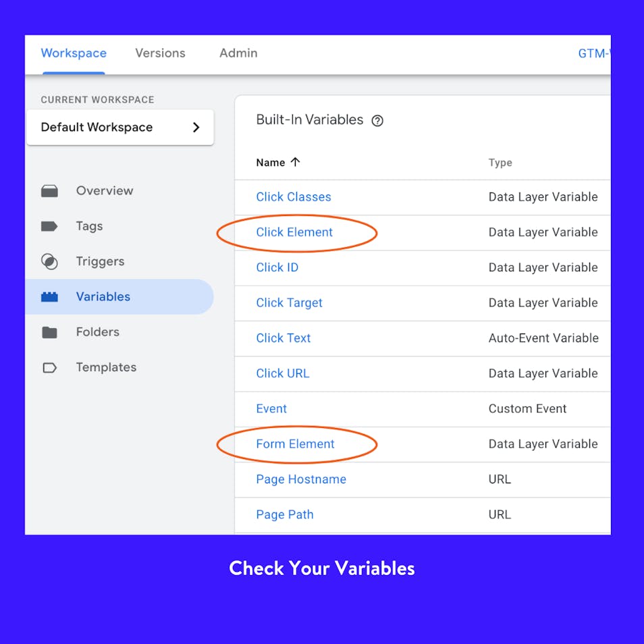Toggle Name column sort arrow
This screenshot has width=644, height=644.
(295, 162)
